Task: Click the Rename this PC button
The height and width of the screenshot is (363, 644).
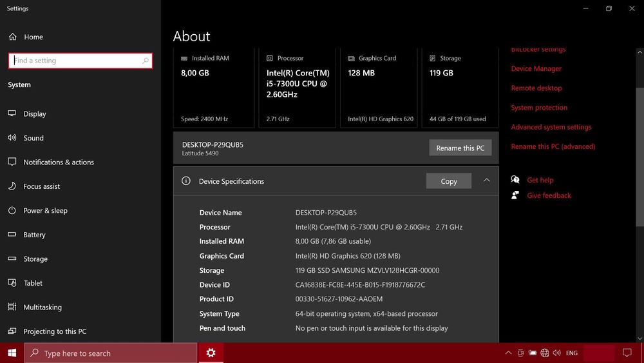Action: [x=460, y=148]
